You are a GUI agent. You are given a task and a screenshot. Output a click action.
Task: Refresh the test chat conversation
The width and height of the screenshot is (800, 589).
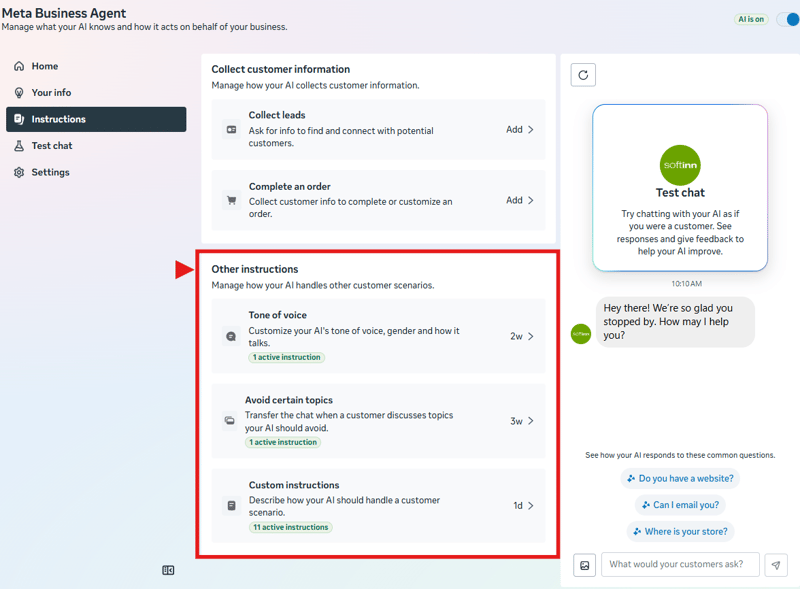(583, 75)
